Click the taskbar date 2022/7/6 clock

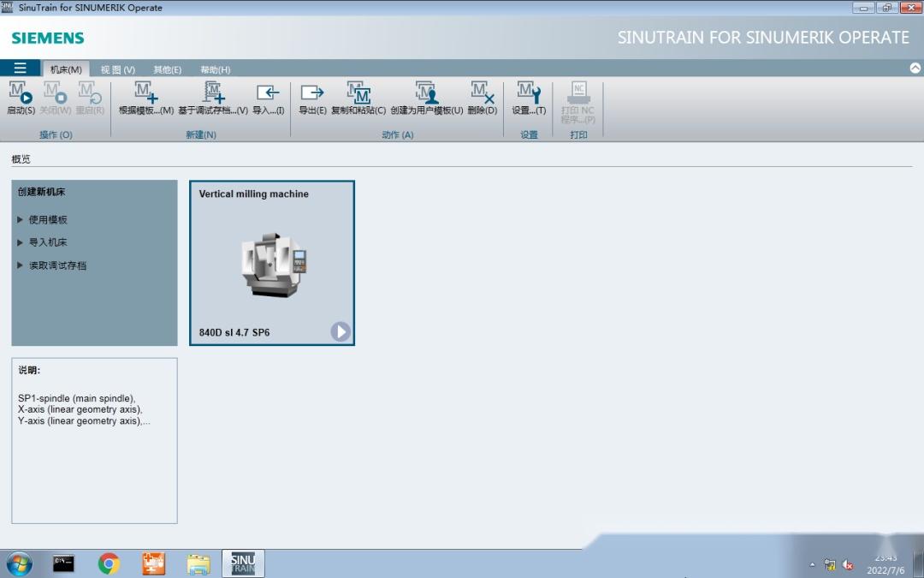coord(885,571)
